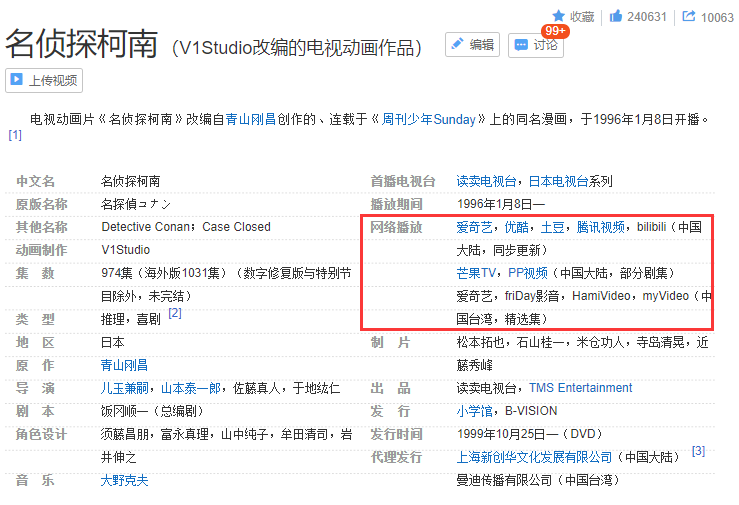Click the 收藏 favorite label
The width and height of the screenshot is (739, 505).
582,16
